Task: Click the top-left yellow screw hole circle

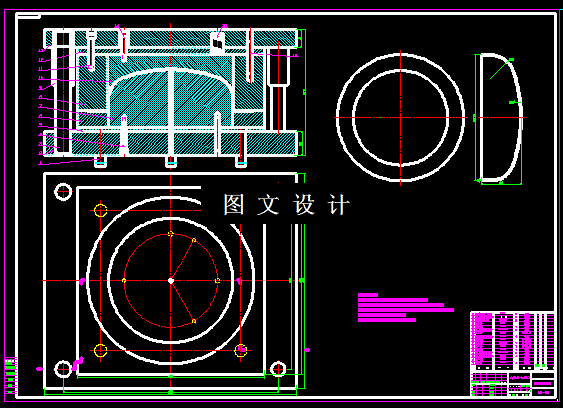Action: 101,210
